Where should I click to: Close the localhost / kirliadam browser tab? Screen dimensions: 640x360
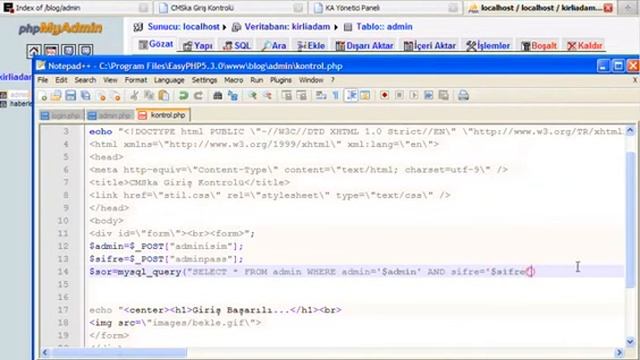tap(608, 8)
